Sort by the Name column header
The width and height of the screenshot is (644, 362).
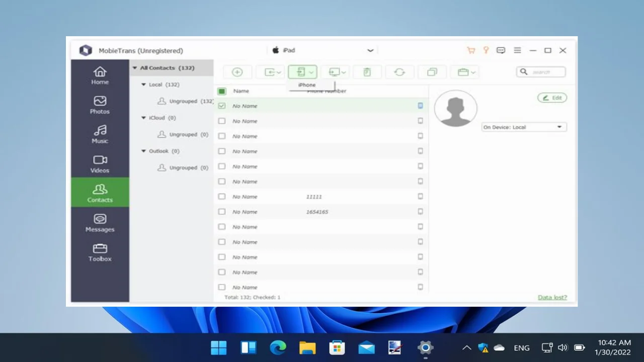click(241, 91)
